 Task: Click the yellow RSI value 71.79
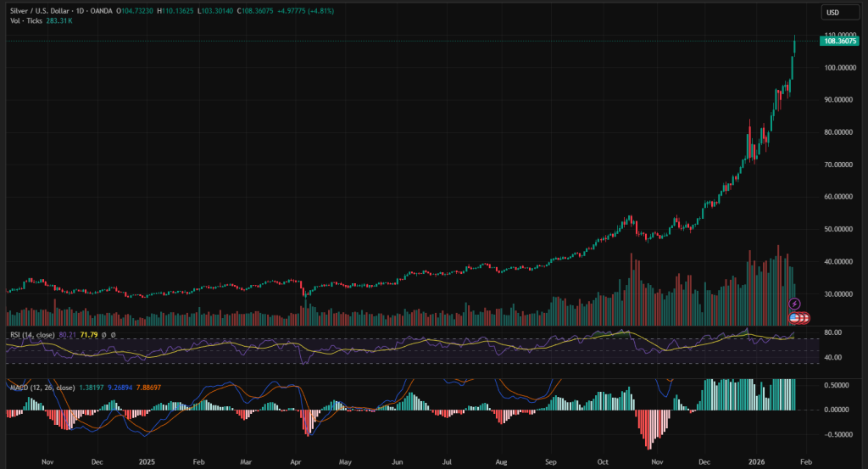coord(90,335)
